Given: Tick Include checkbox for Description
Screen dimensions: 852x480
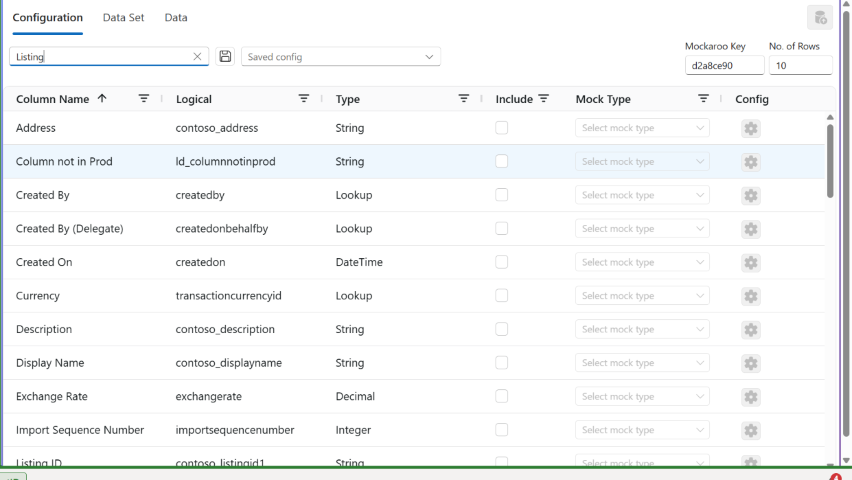Looking at the screenshot, I should [502, 329].
